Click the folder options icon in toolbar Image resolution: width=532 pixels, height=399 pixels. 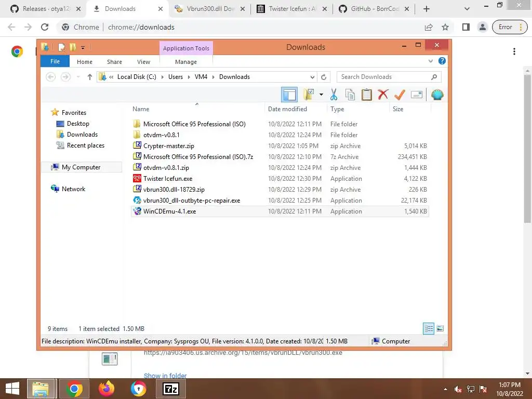309,95
